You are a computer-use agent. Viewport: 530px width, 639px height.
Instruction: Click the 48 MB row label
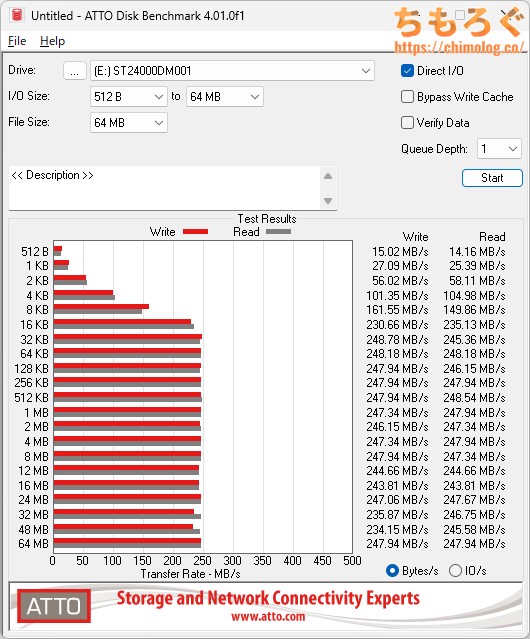point(33,529)
